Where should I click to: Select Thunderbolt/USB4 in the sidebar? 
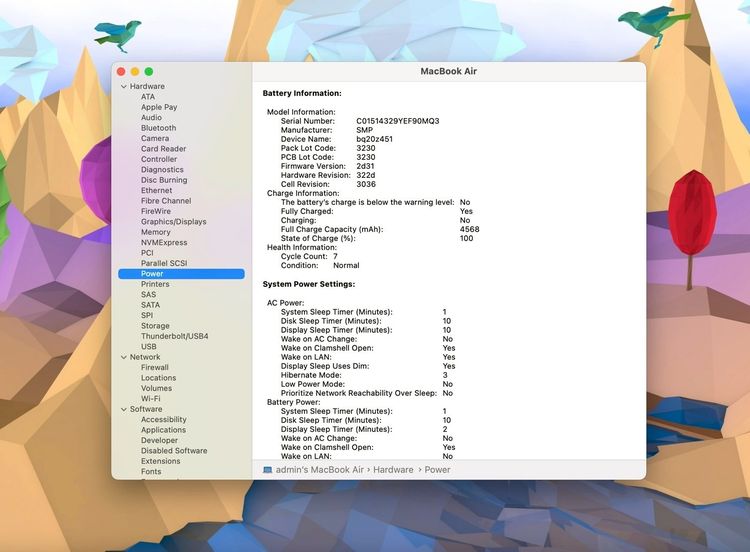pos(175,336)
